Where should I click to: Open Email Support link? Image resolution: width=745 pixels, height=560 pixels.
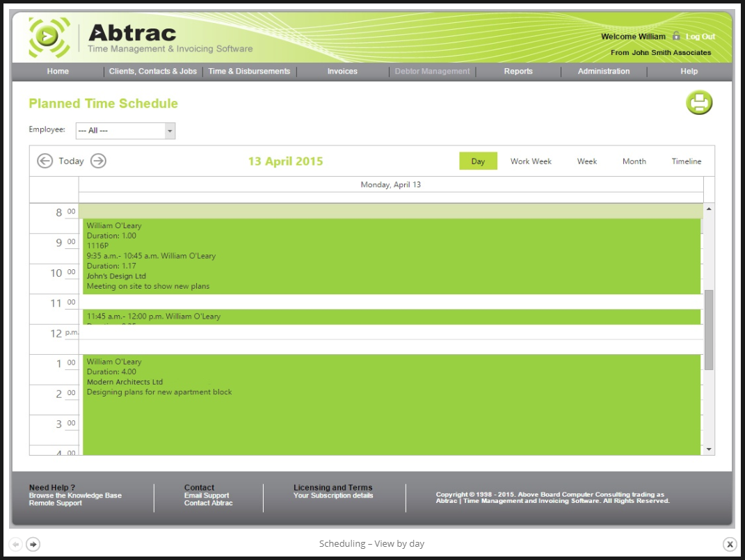tap(207, 495)
